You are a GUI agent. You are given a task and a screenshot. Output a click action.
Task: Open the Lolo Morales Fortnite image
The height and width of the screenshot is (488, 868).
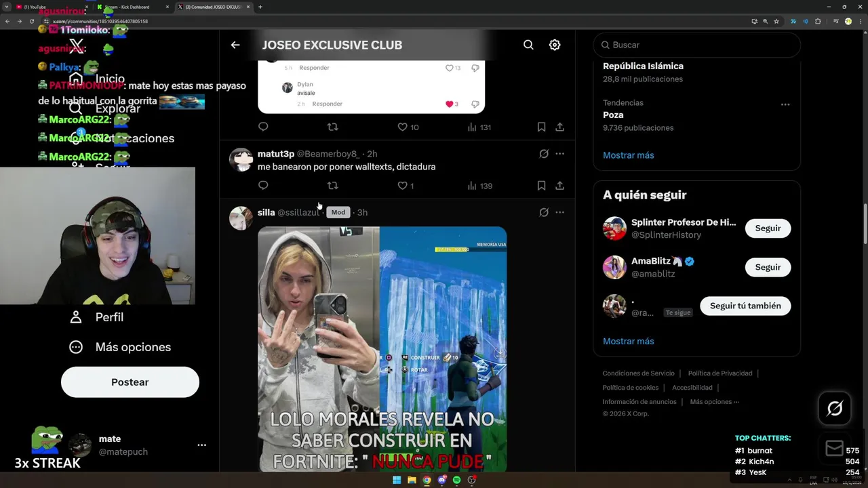point(382,348)
